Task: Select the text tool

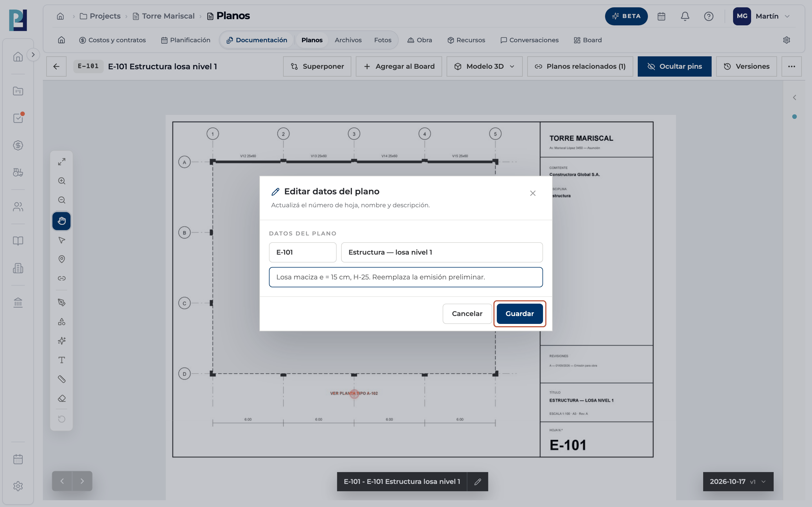Action: 61,360
